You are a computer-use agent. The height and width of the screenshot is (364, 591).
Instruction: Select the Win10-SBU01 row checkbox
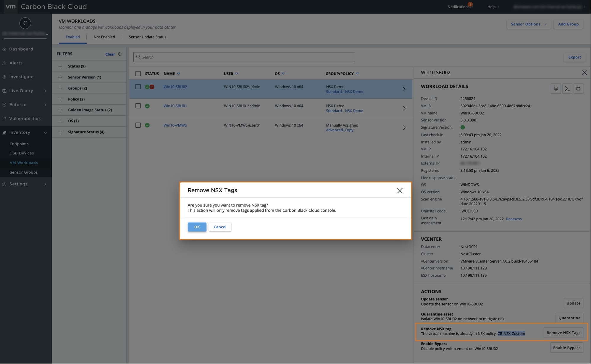138,106
